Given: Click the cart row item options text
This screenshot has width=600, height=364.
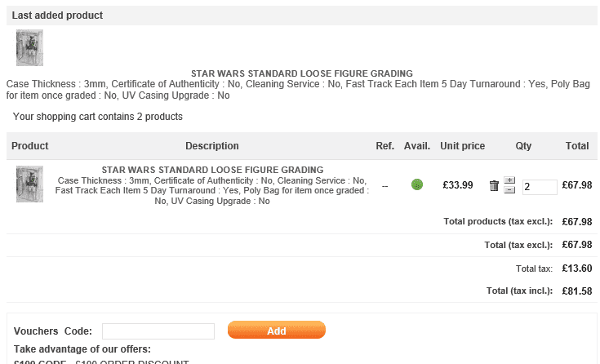Looking at the screenshot, I should pos(212,191).
